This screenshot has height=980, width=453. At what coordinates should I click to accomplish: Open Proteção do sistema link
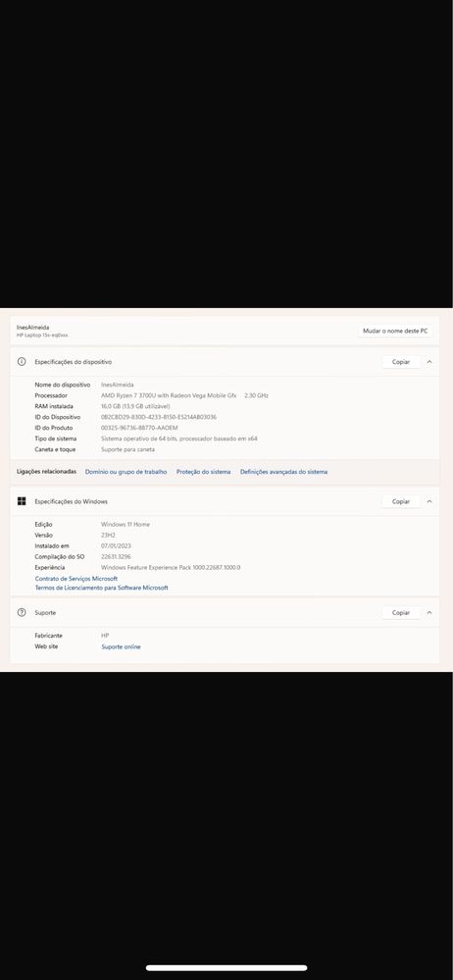203,472
